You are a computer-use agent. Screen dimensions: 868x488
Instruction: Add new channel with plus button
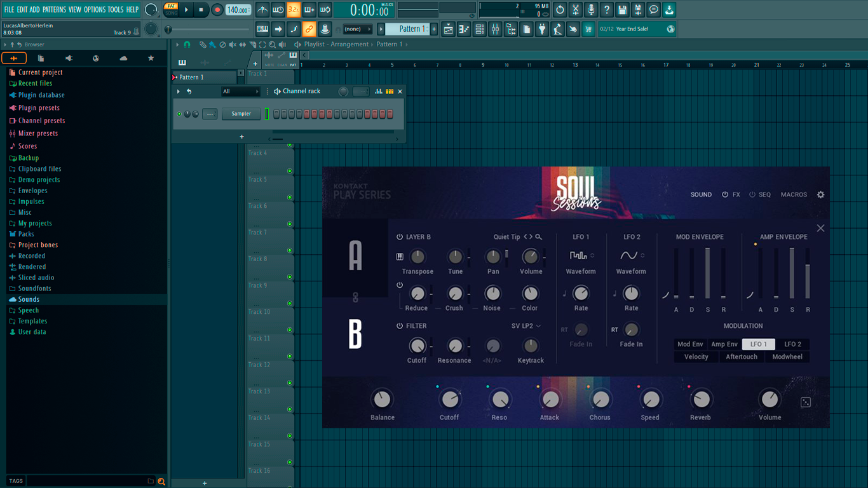click(241, 137)
